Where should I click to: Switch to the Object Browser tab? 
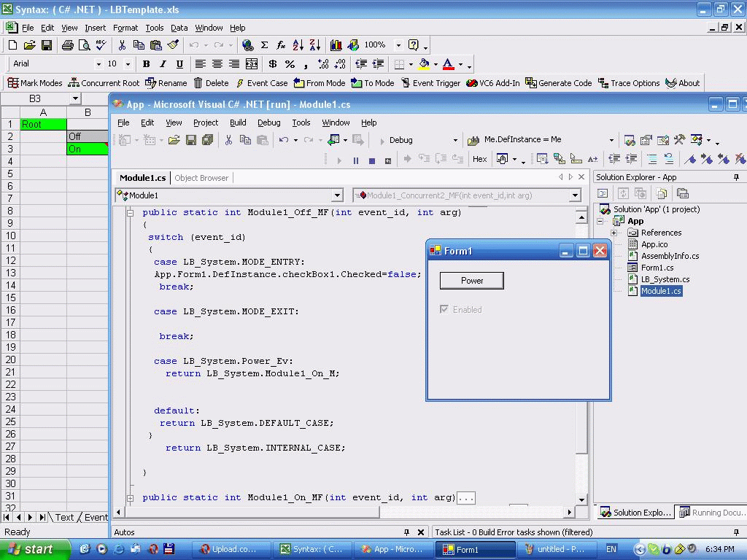coord(201,178)
